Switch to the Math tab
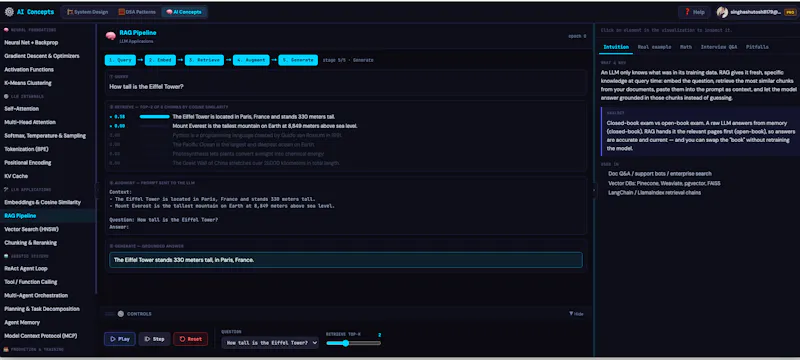The width and height of the screenshot is (800, 360). 686,47
